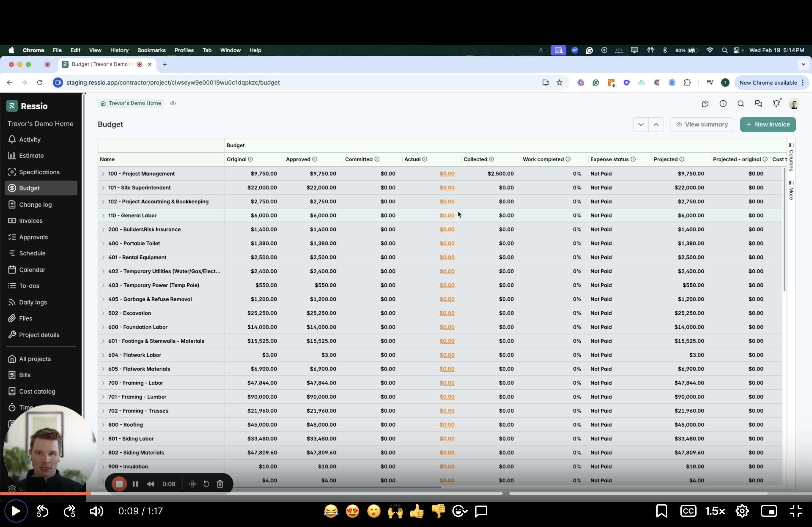Viewport: 812px width, 527px height.
Task: Open Change log from sidebar
Action: [35, 204]
